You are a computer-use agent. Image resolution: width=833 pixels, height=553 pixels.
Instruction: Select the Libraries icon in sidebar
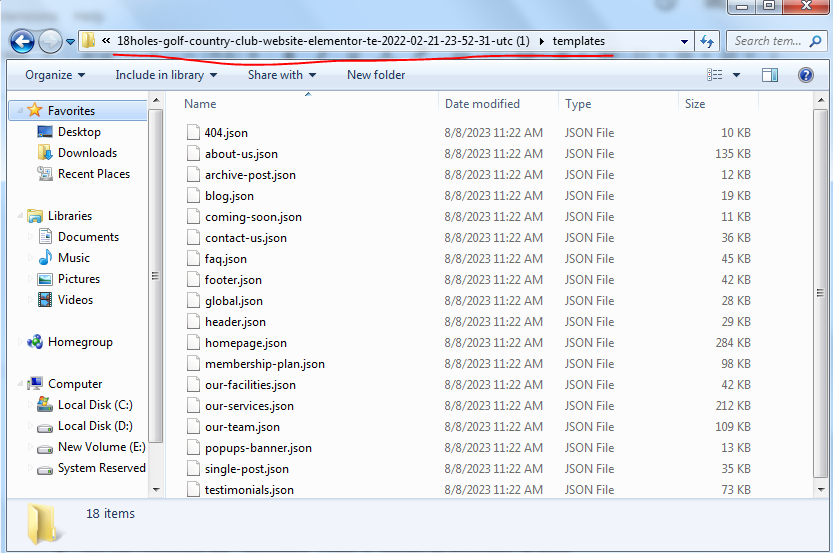(35, 216)
